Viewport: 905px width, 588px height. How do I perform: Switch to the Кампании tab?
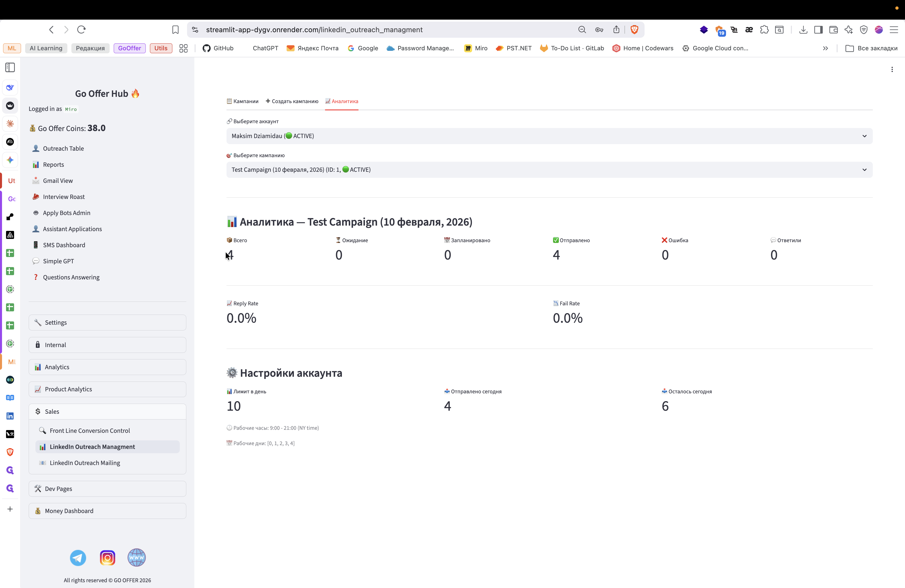[x=243, y=101]
